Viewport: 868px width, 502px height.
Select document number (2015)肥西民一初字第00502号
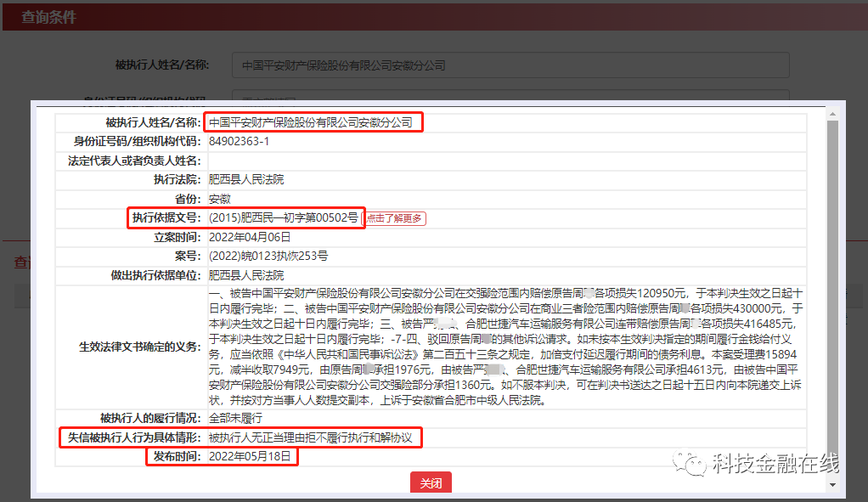tap(284, 217)
